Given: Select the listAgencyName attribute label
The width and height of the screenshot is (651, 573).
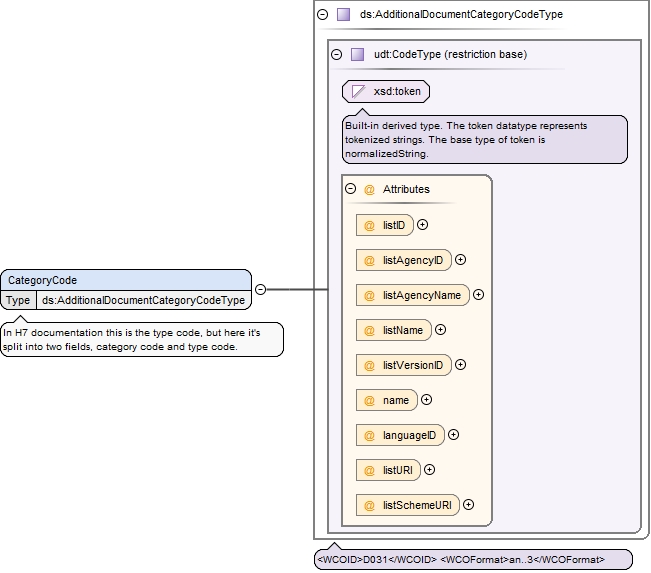Looking at the screenshot, I should click(422, 295).
